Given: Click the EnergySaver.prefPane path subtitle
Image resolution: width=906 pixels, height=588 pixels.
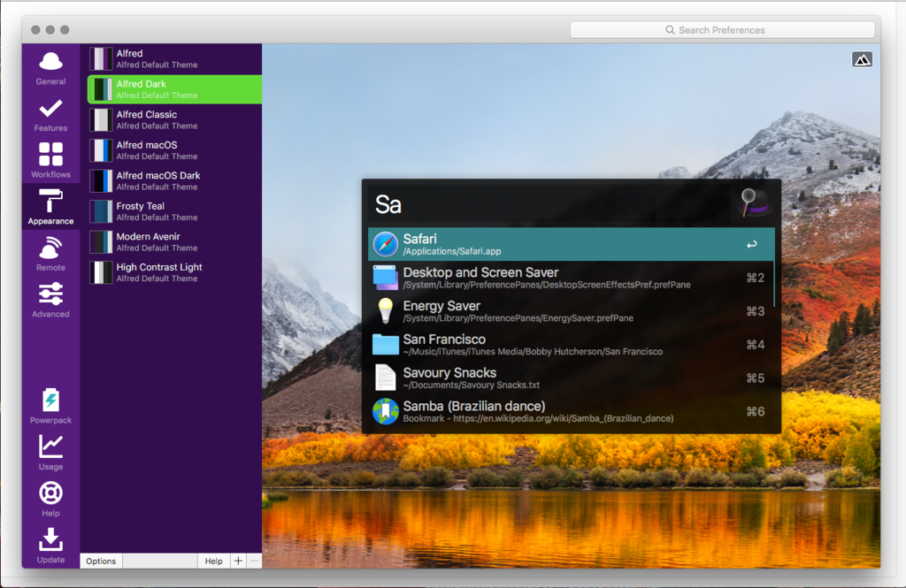Looking at the screenshot, I should tap(518, 318).
